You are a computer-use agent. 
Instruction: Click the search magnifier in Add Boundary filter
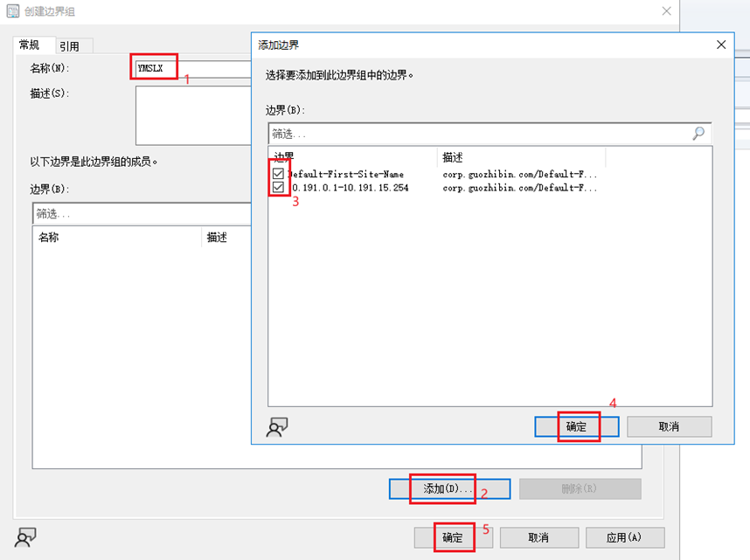(698, 134)
